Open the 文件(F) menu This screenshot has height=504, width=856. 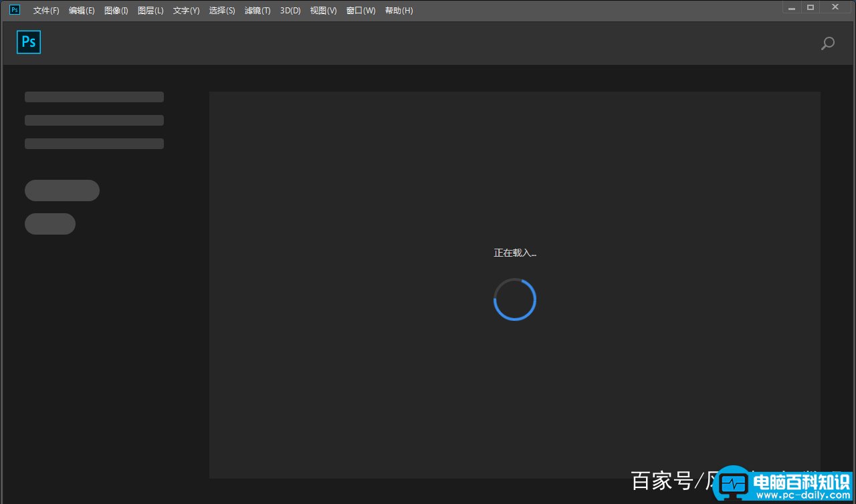(46, 11)
